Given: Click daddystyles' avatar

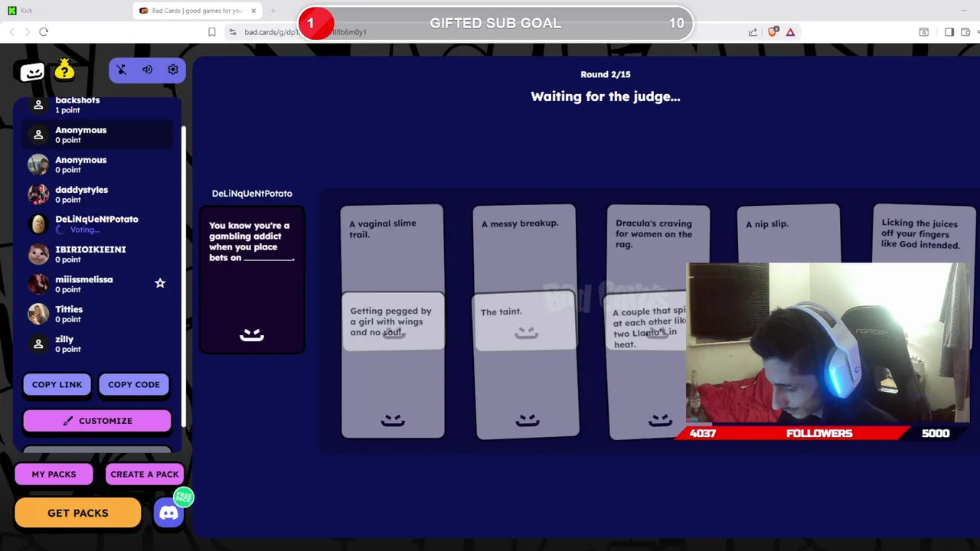Looking at the screenshot, I should [38, 194].
